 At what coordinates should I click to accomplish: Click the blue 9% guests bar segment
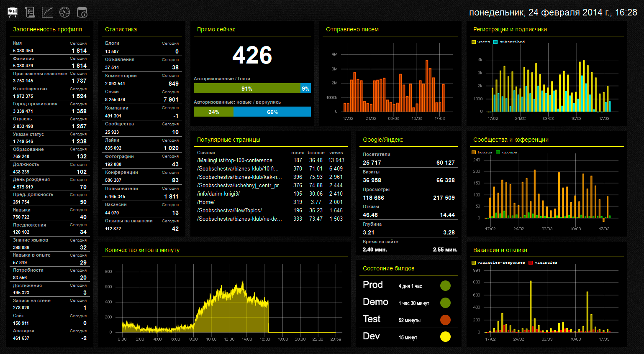305,88
